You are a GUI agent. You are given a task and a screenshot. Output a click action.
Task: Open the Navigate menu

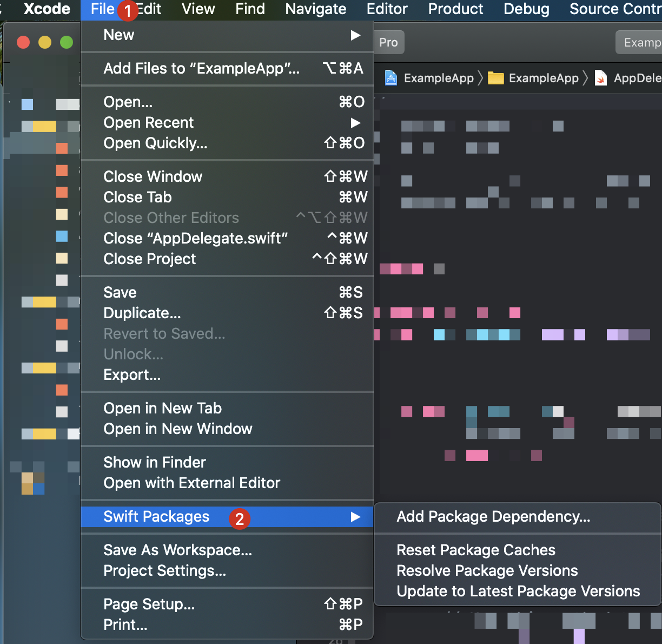[x=316, y=9]
